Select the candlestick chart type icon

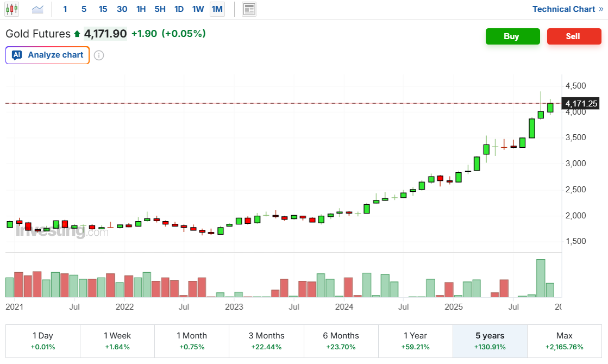point(12,9)
